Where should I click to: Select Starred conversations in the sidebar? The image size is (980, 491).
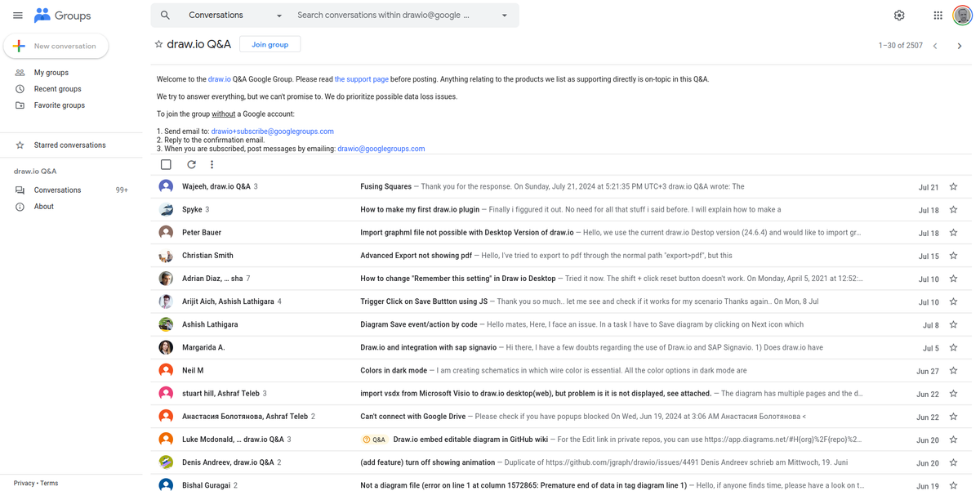pos(69,145)
